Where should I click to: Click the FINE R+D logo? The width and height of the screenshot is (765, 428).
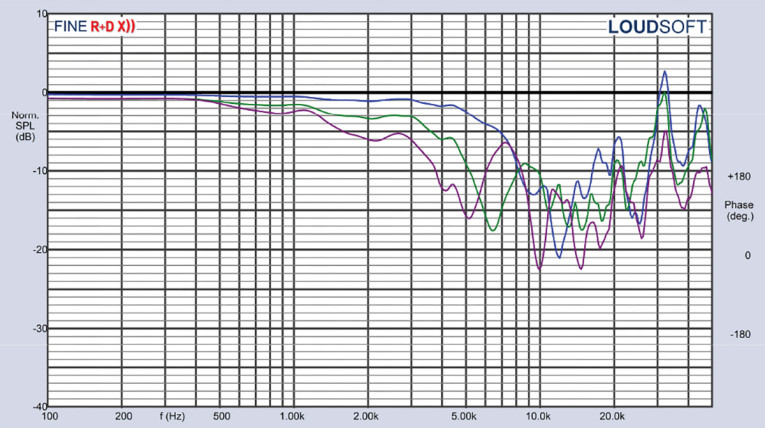(x=93, y=28)
